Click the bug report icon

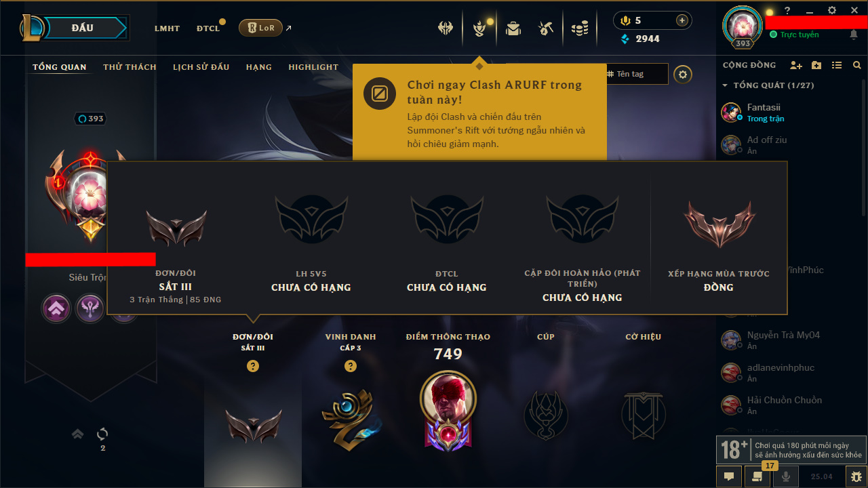(856, 476)
